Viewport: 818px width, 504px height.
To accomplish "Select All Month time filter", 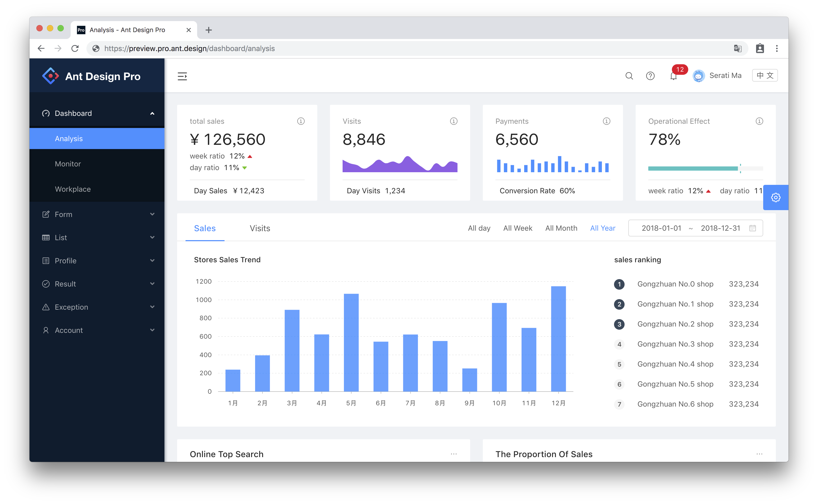I will point(560,228).
